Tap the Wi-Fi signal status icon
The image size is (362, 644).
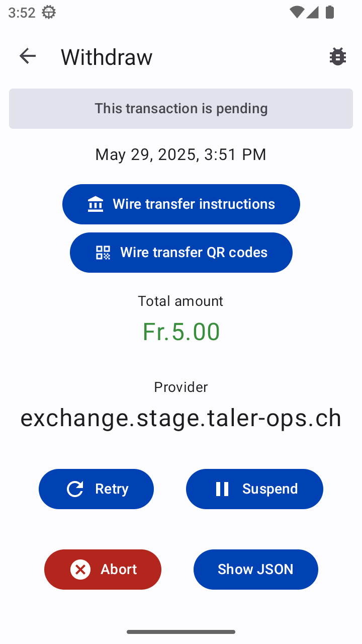[297, 13]
